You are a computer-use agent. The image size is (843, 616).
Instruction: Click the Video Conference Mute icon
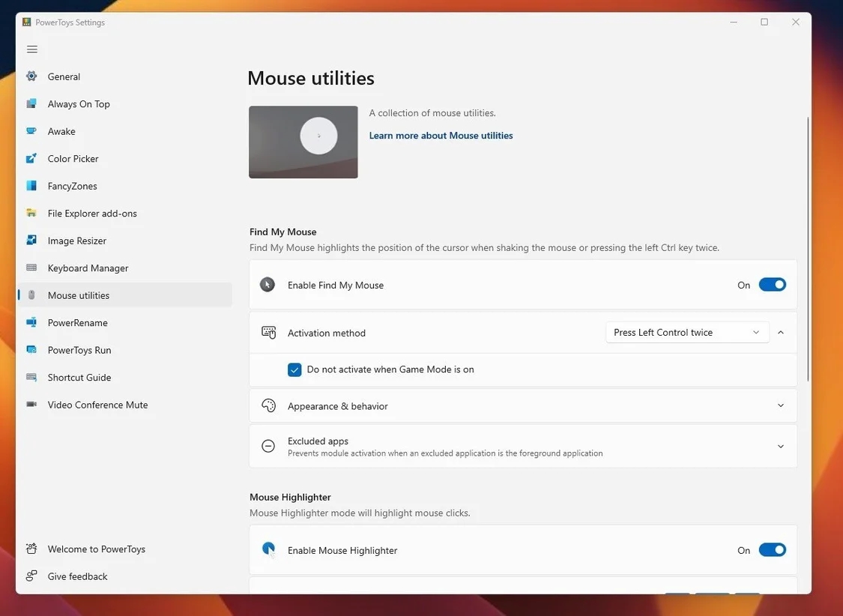point(31,405)
